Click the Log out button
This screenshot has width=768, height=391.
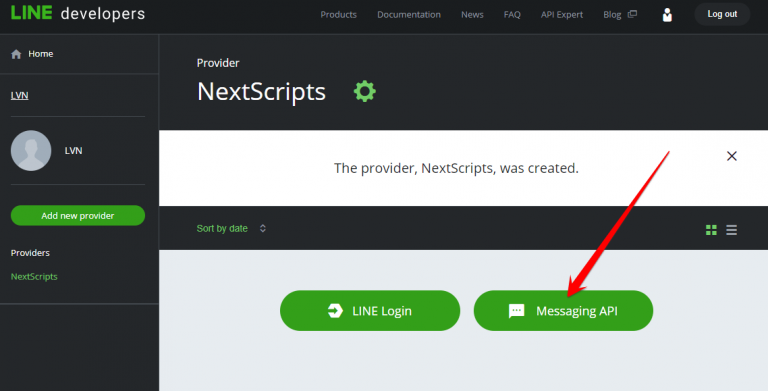tap(722, 14)
